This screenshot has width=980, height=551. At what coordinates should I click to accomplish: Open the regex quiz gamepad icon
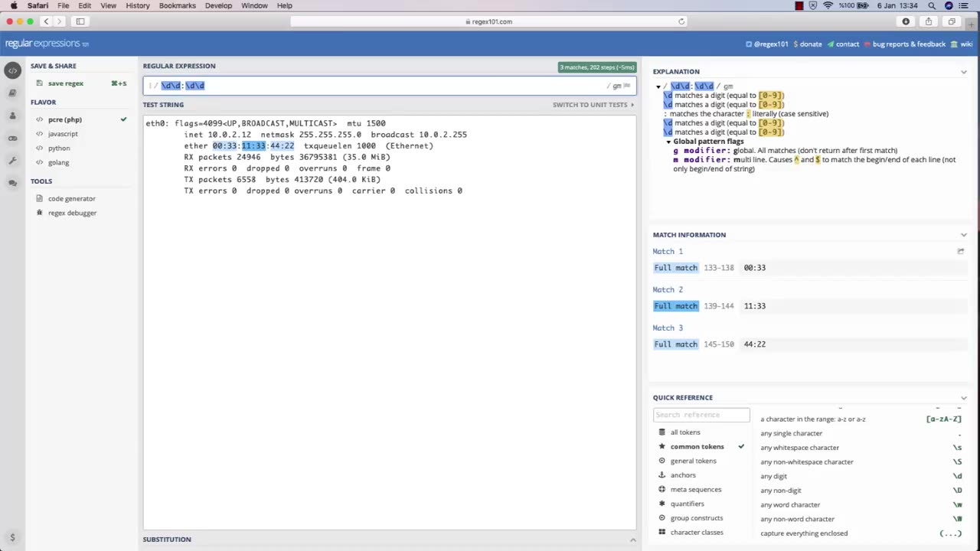(x=12, y=139)
